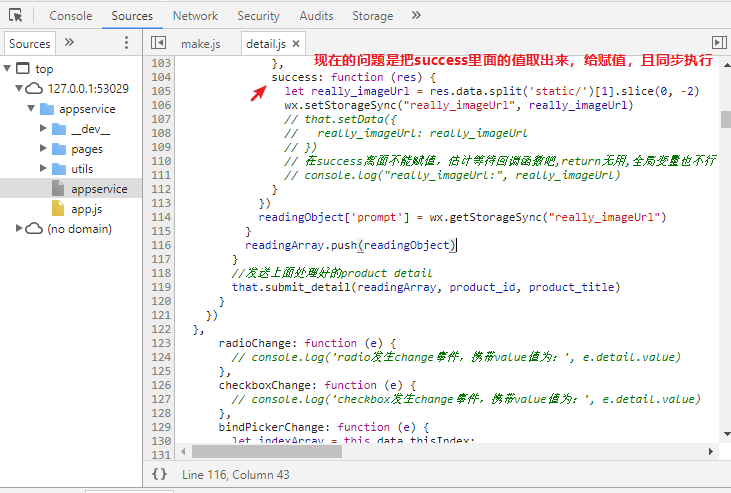Activate the inspect element picker icon
This screenshot has height=493, width=731.
pyautogui.click(x=15, y=15)
